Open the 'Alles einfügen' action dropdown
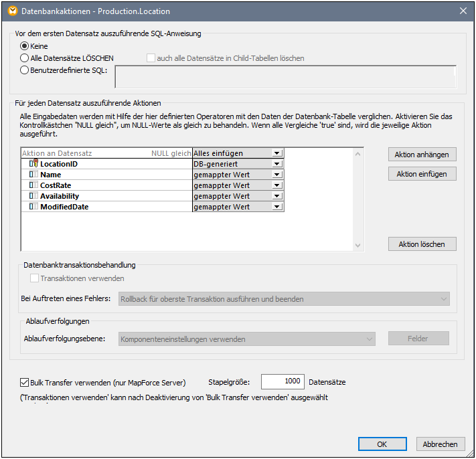476x459 pixels. (x=276, y=153)
